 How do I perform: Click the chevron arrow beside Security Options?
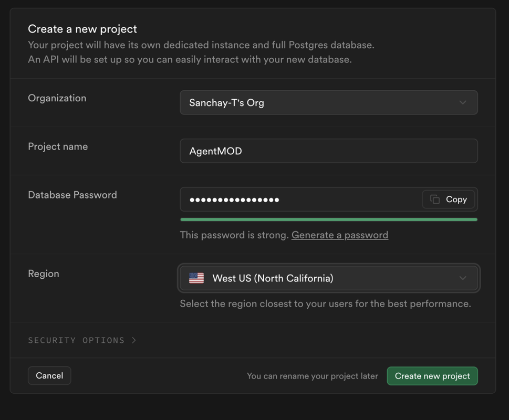pyautogui.click(x=134, y=340)
